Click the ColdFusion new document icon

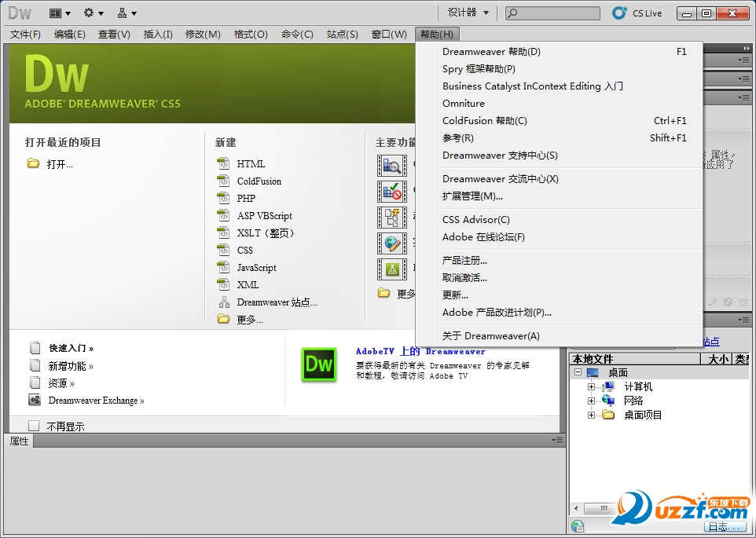(x=223, y=181)
